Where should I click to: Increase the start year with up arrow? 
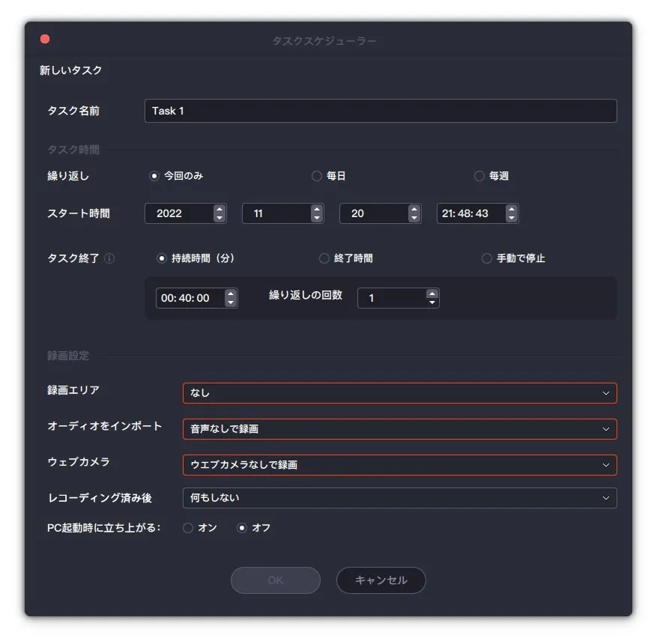pyautogui.click(x=219, y=209)
